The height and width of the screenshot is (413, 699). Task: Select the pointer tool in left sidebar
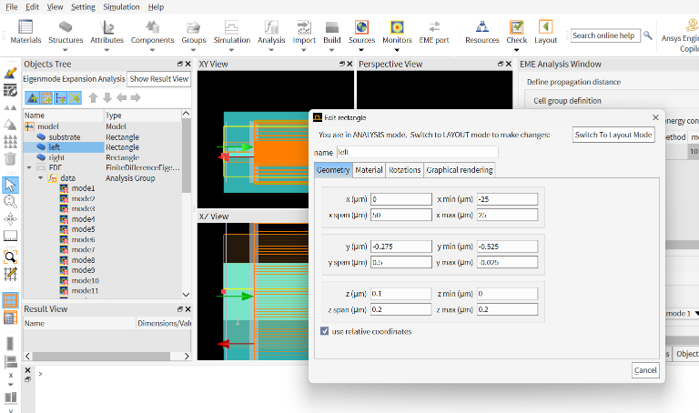(10, 185)
